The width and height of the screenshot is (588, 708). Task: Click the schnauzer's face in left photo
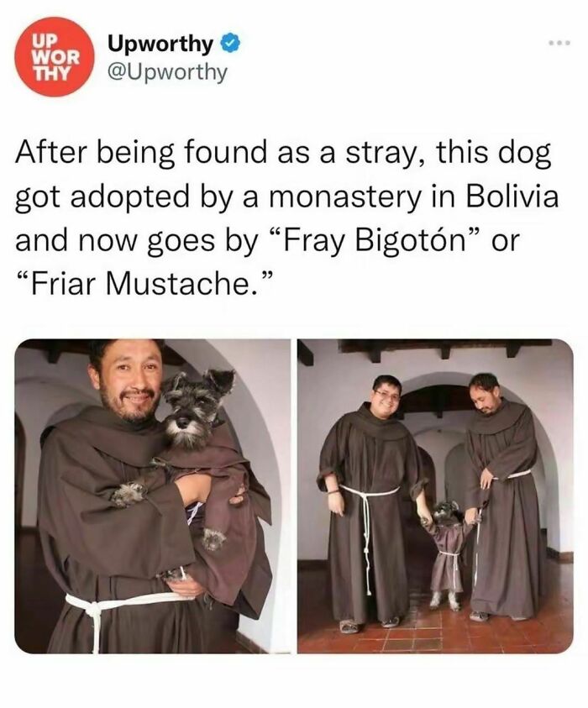[x=191, y=410]
